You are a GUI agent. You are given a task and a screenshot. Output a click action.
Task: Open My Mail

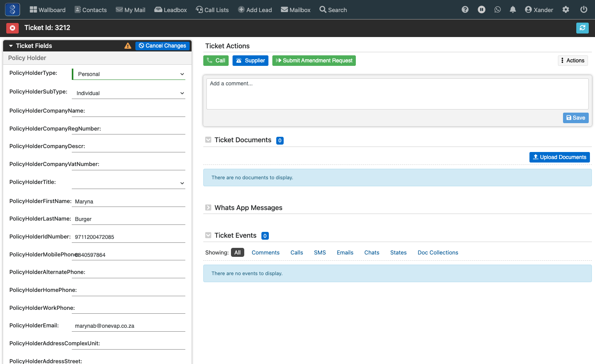pos(130,10)
